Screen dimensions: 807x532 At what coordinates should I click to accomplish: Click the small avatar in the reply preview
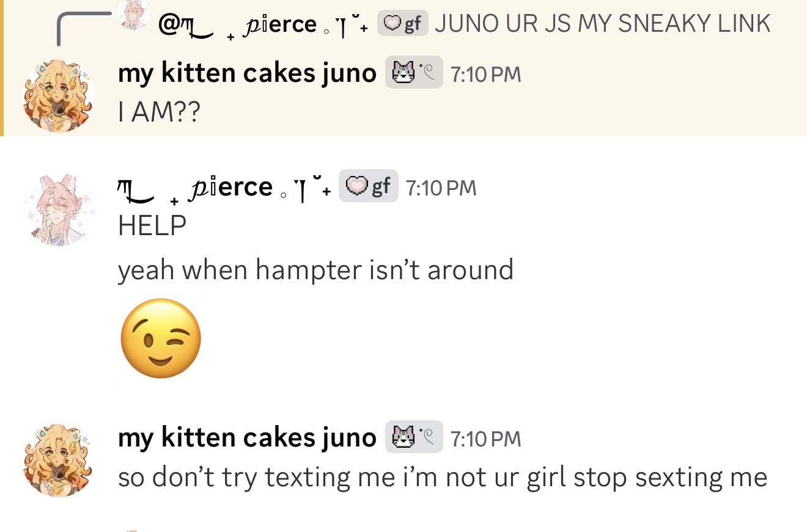pos(133,15)
